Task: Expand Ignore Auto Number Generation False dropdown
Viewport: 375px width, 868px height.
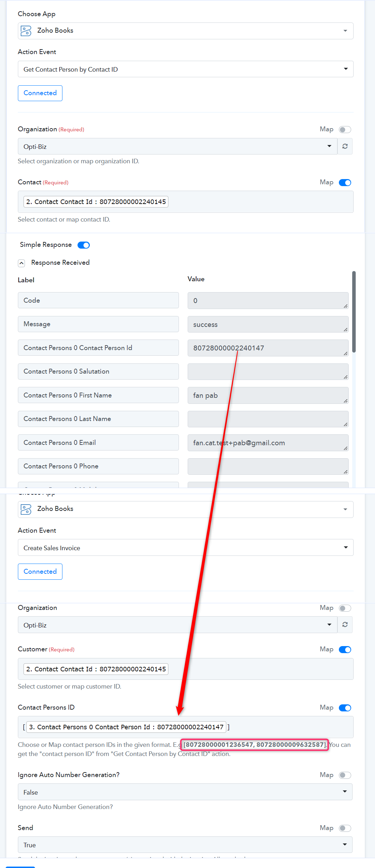Action: click(185, 792)
